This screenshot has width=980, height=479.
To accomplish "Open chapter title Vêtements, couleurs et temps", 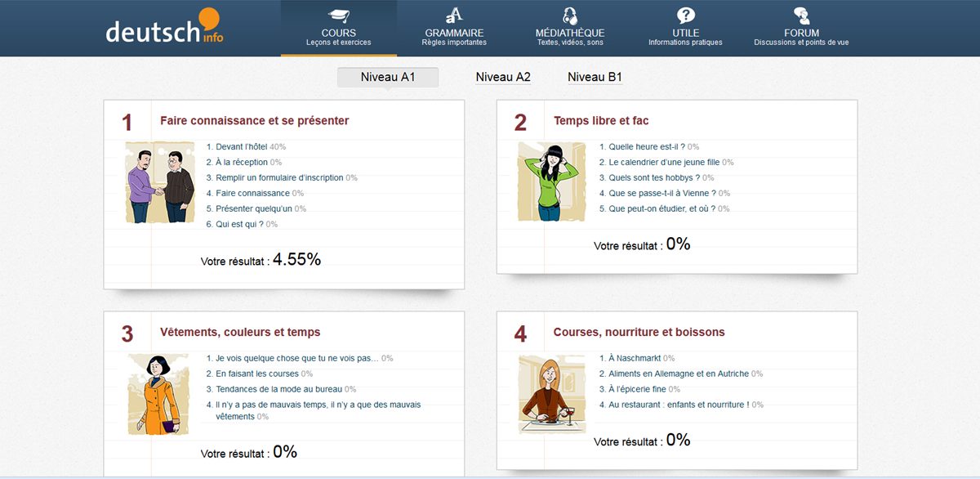I will pos(240,333).
